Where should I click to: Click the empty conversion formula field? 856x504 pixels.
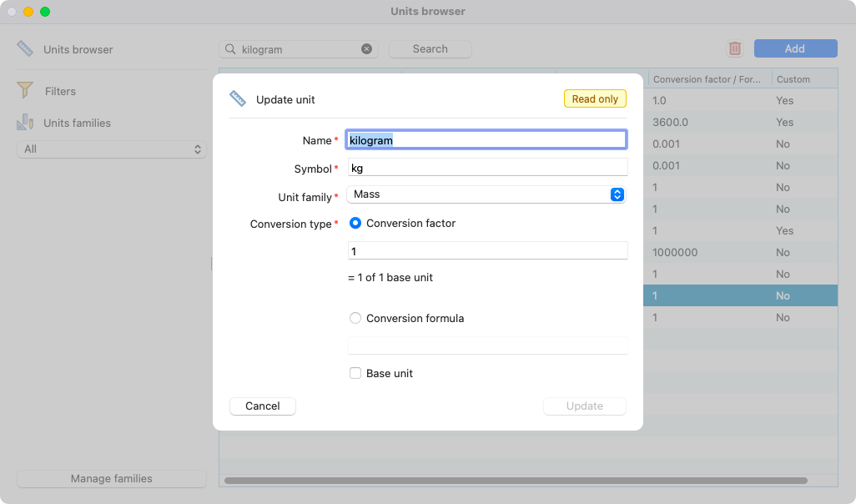point(487,345)
